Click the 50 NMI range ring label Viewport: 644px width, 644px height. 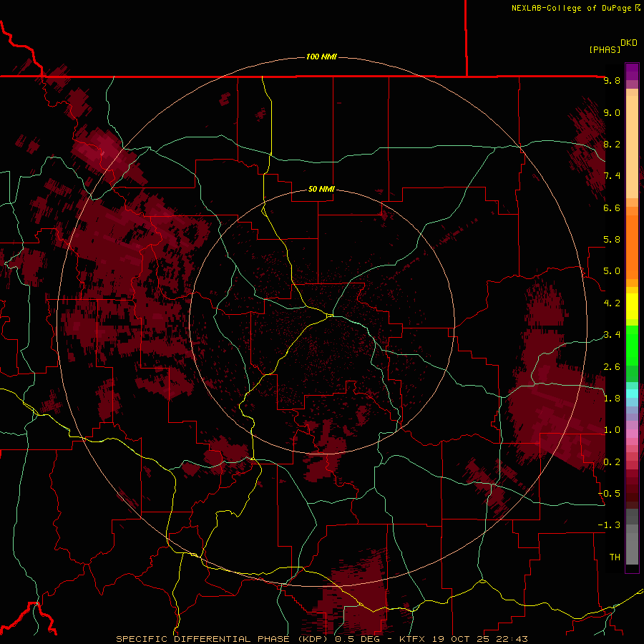(x=321, y=189)
